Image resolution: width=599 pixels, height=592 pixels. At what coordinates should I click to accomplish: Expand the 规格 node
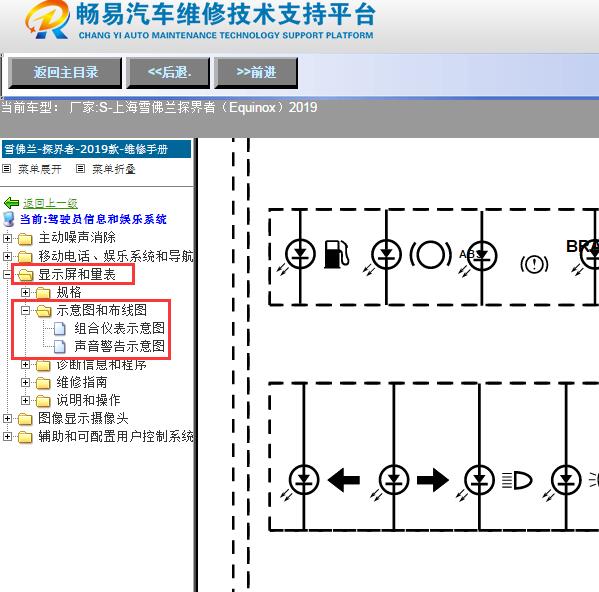pyautogui.click(x=25, y=293)
